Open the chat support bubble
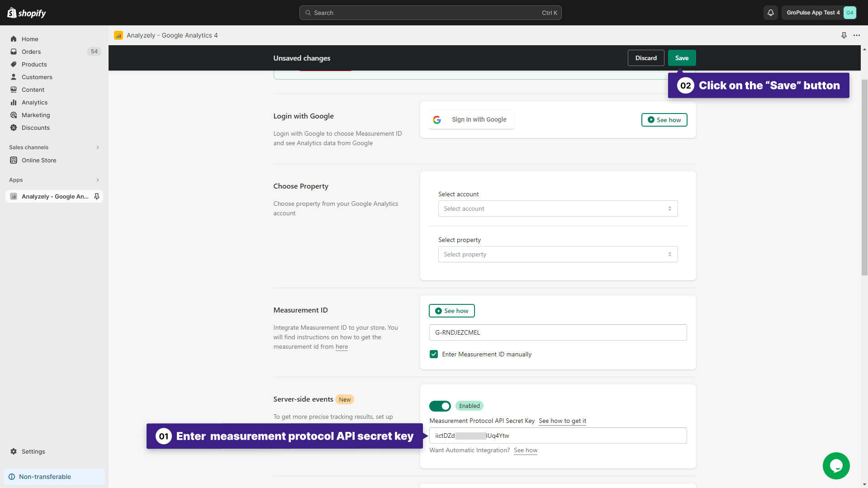This screenshot has width=868, height=488. point(836,466)
